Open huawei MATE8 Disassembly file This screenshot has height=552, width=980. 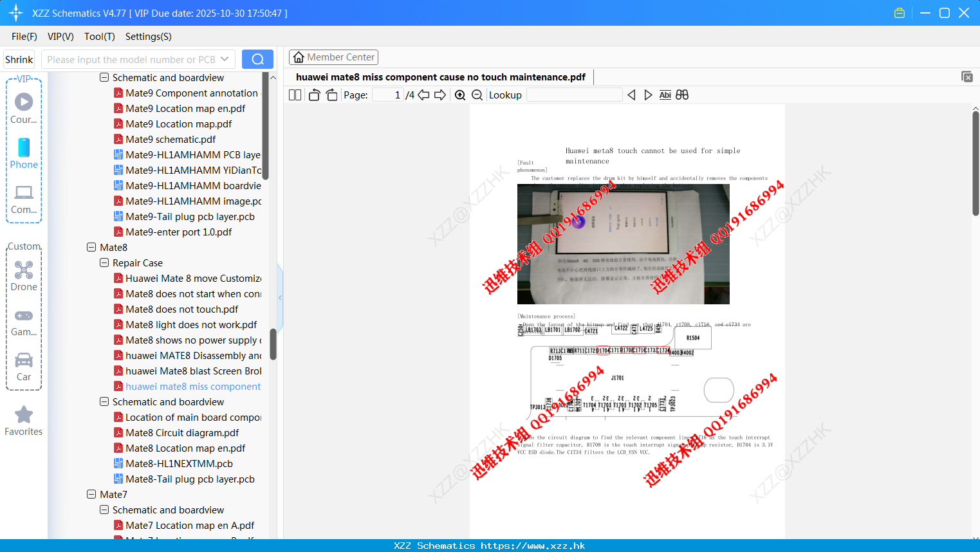(x=187, y=355)
